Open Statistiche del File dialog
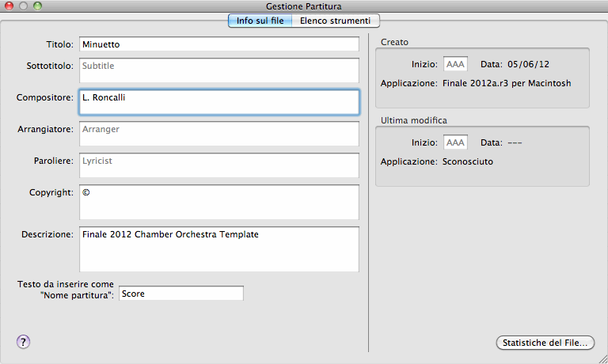608x364 pixels. tap(545, 343)
